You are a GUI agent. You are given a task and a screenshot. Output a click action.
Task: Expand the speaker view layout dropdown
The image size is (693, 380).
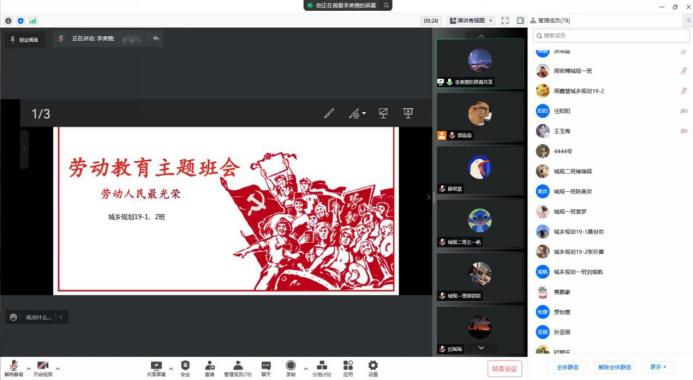pos(471,20)
